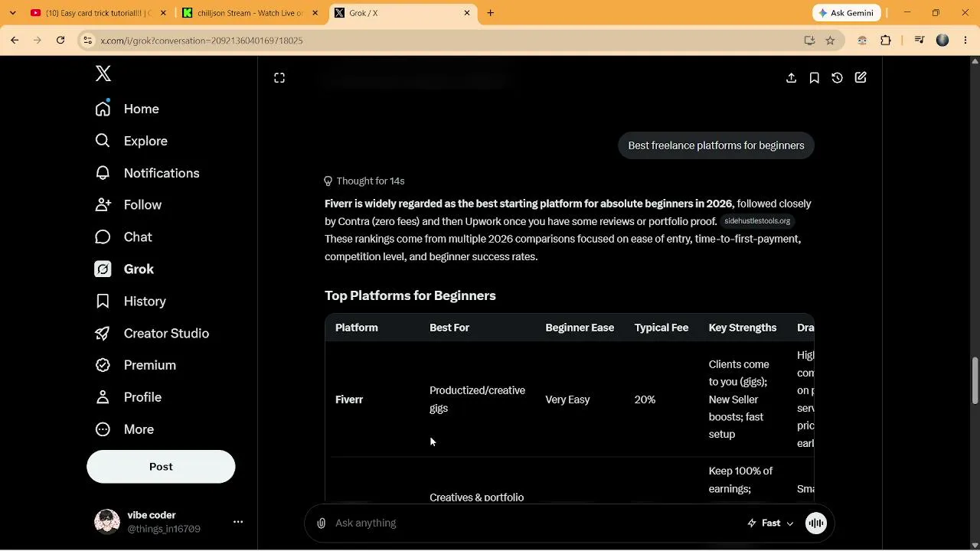Click the "Ask anything" input field

click(x=536, y=523)
